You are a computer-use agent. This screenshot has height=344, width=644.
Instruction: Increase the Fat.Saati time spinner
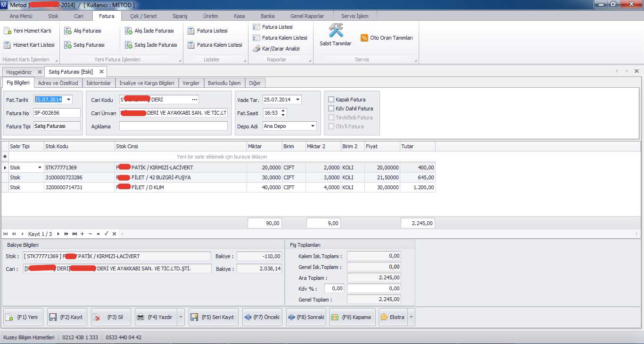(283, 111)
